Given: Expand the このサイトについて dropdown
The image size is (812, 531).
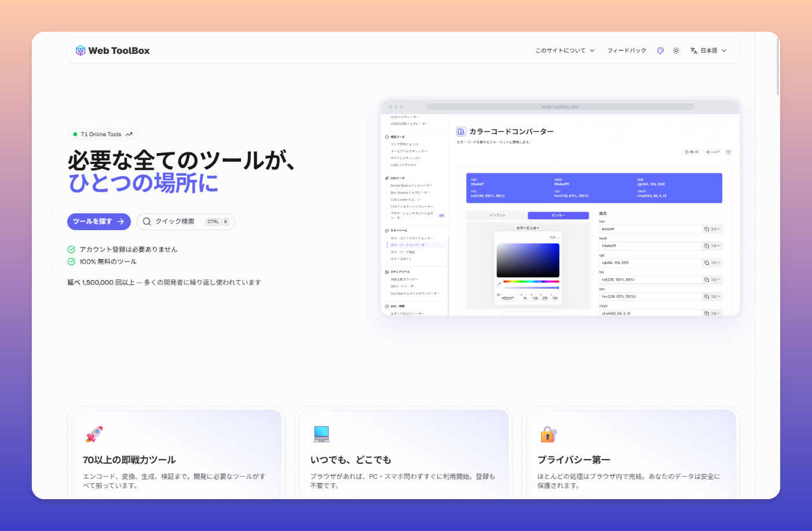Looking at the screenshot, I should tap(565, 50).
